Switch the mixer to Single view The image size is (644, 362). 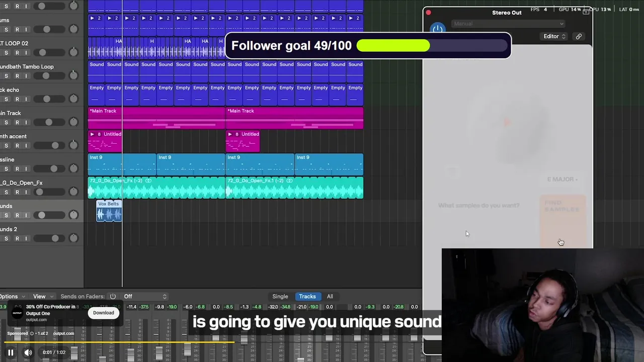[280, 297]
